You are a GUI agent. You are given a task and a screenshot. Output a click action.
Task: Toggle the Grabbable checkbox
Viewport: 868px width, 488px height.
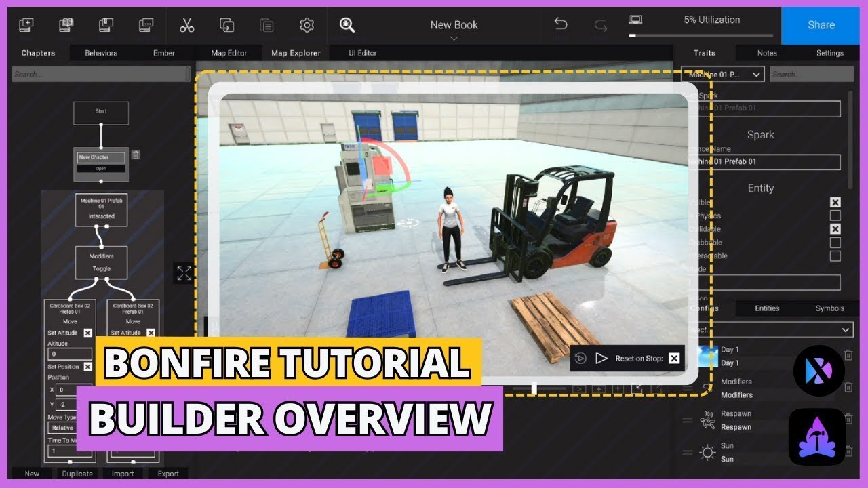pos(835,243)
